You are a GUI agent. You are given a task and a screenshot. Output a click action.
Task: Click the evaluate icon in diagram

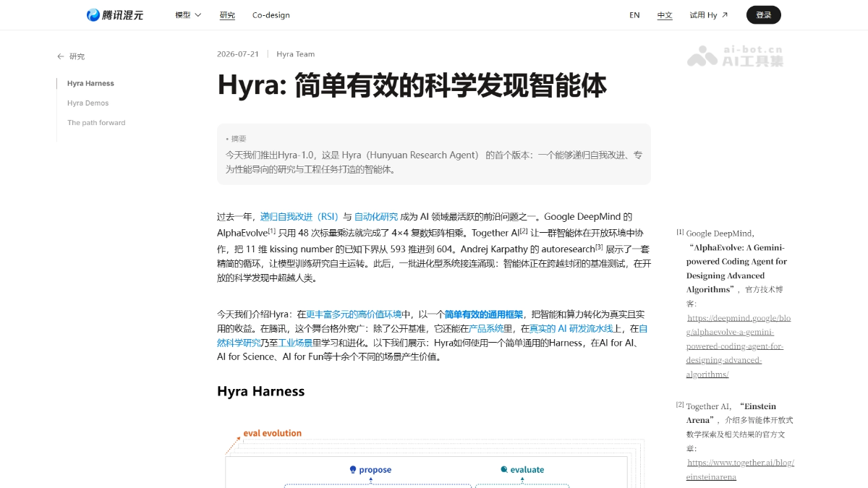504,469
